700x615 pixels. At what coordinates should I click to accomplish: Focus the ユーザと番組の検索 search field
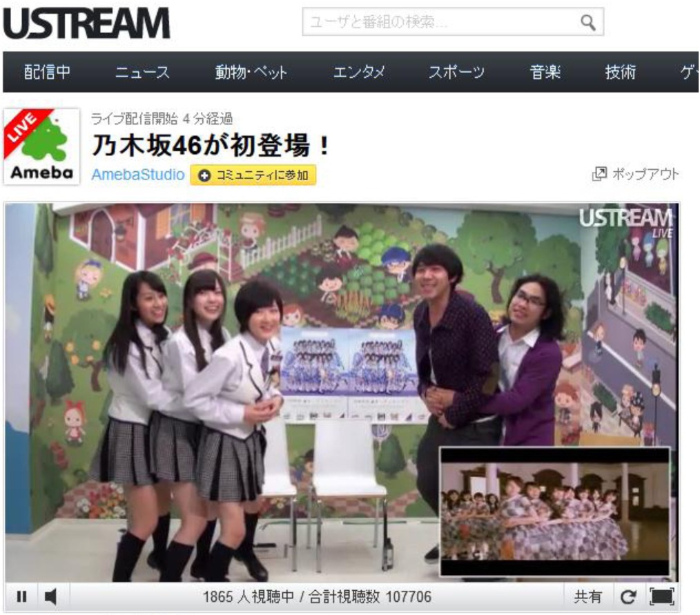click(x=438, y=23)
